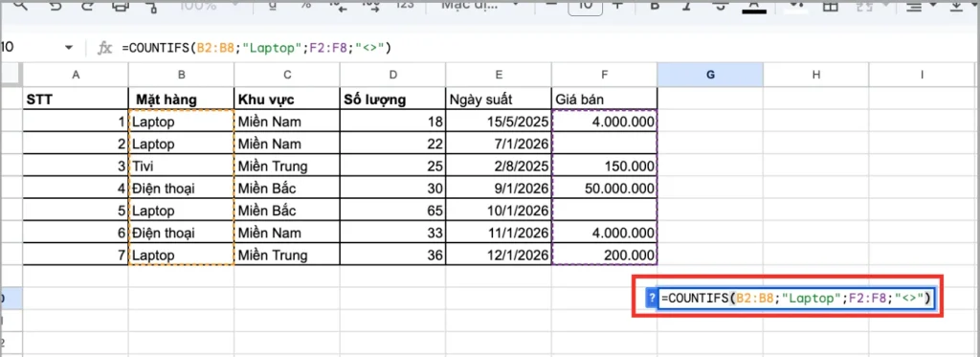This screenshot has height=357, width=980.
Task: Click the undo toolbar icon
Action: 55,5
